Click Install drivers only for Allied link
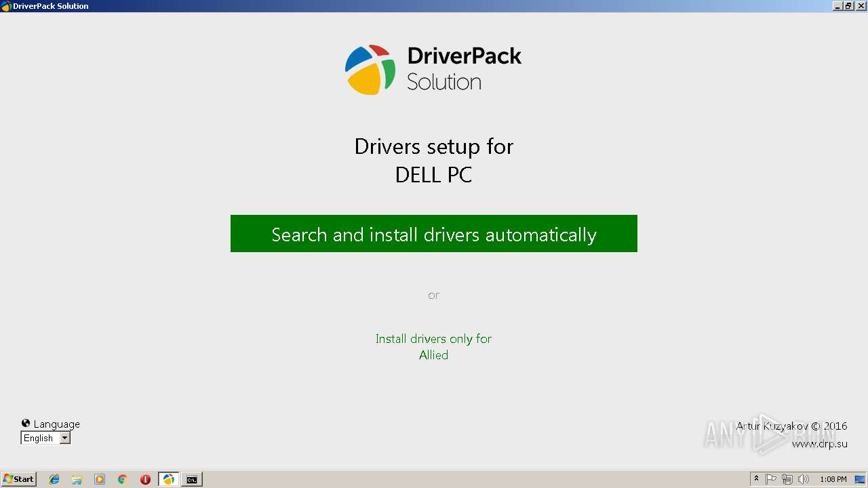The image size is (868, 488). 434,346
